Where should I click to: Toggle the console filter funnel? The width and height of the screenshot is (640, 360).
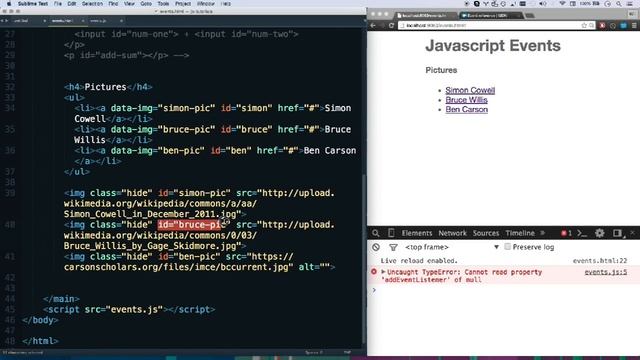click(x=393, y=247)
